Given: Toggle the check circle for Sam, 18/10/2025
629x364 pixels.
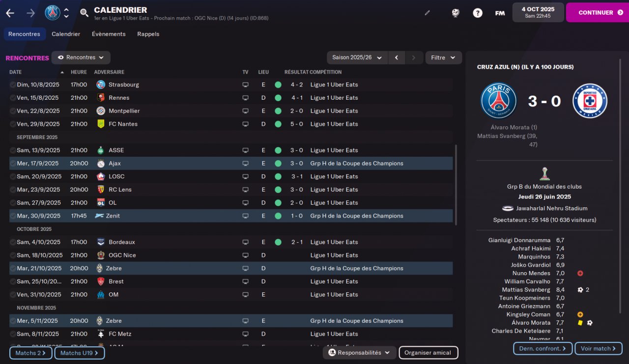Looking at the screenshot, I should tap(13, 255).
